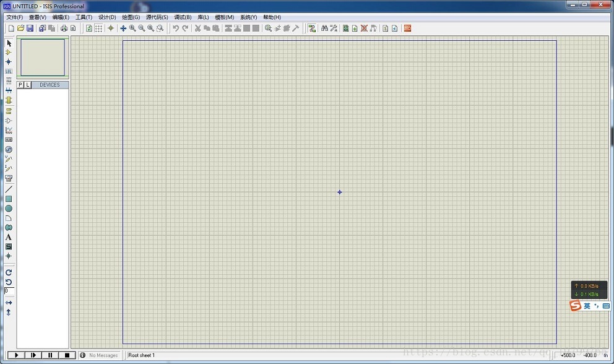The height and width of the screenshot is (364, 614).
Task: Start simulation with the play button
Action: (x=17, y=355)
